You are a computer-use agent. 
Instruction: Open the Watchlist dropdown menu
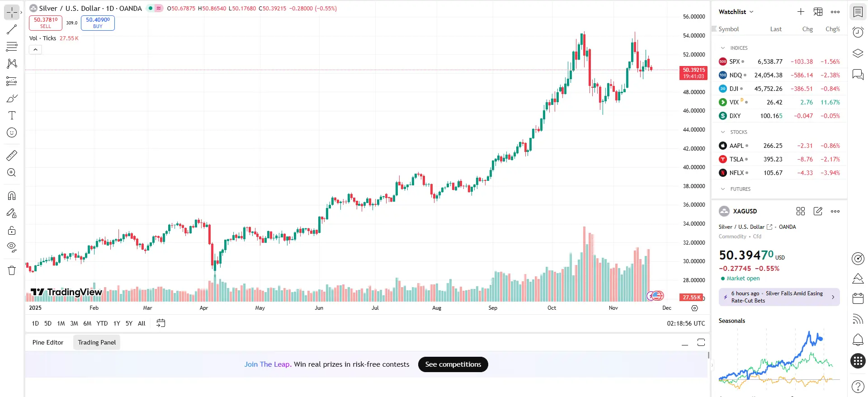coord(736,12)
